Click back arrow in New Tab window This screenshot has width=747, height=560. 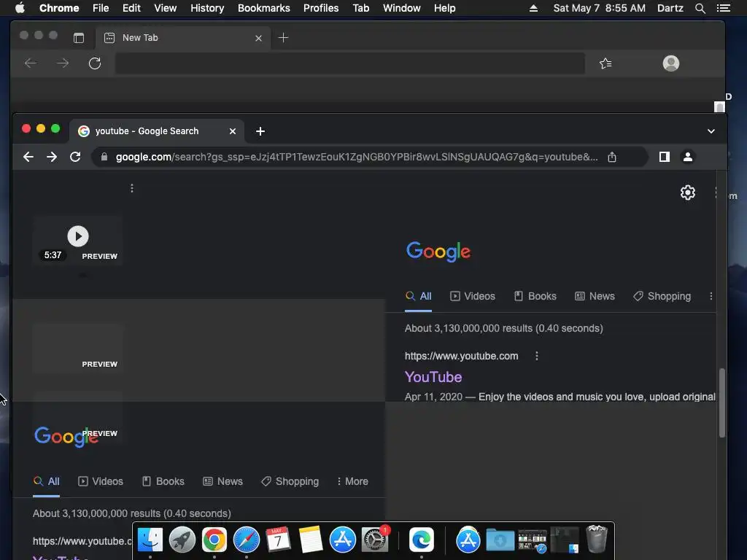31,63
